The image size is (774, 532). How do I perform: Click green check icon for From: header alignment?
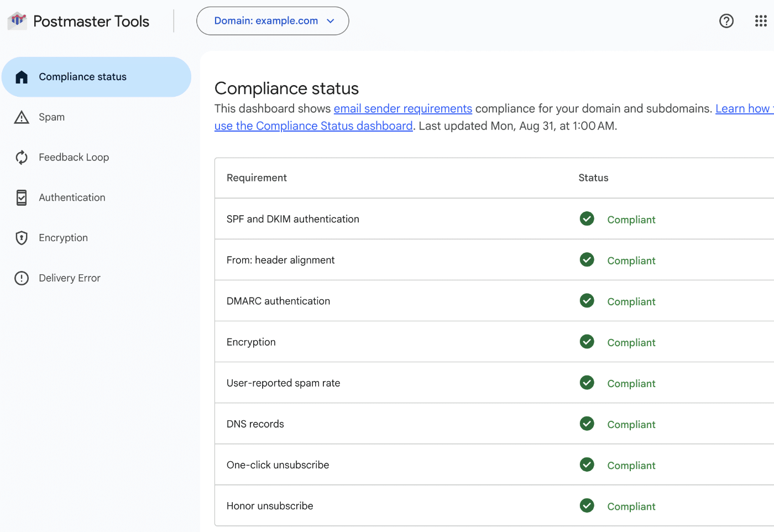tap(587, 260)
